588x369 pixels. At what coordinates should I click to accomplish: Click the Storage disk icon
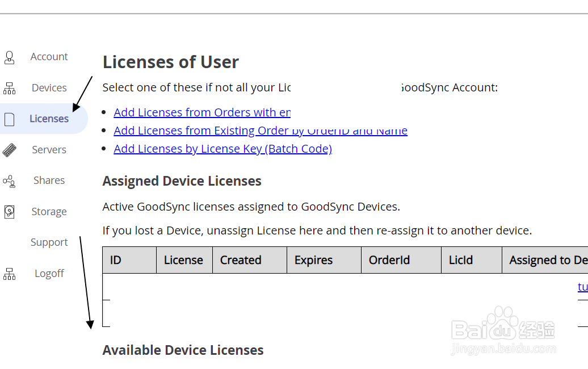pos(9,212)
